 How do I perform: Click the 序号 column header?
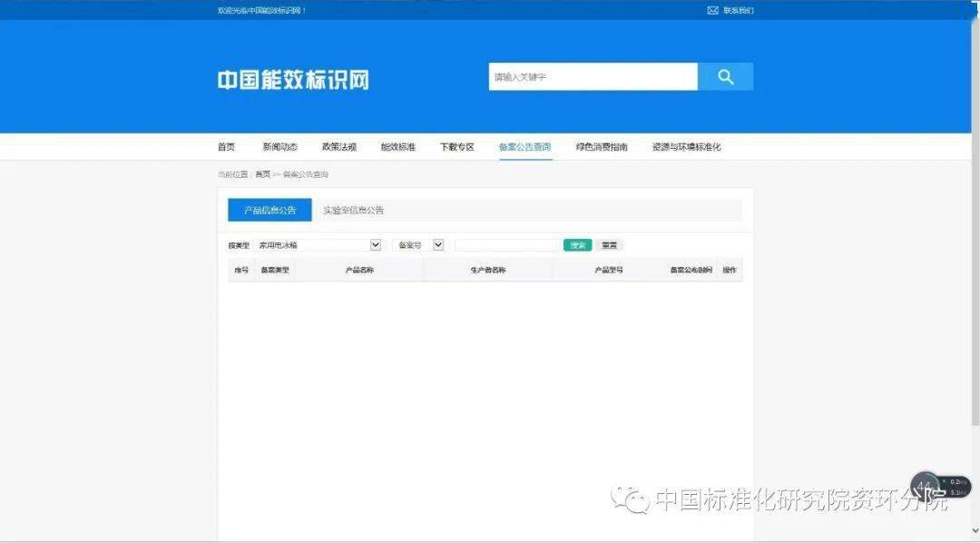(241, 271)
